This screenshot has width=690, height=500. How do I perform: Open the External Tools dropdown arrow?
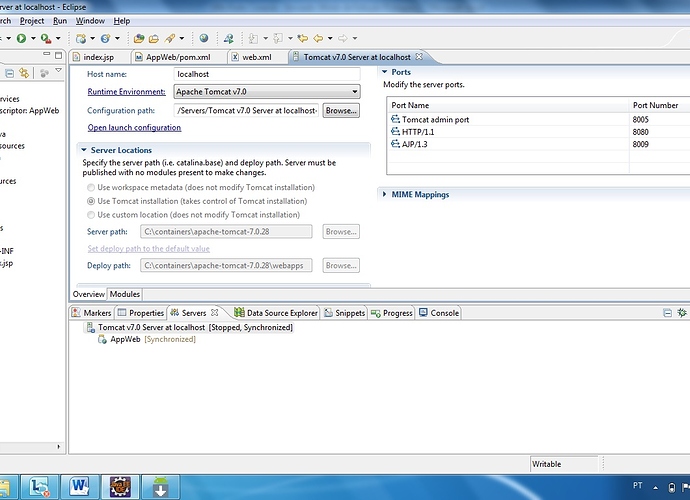(x=58, y=38)
